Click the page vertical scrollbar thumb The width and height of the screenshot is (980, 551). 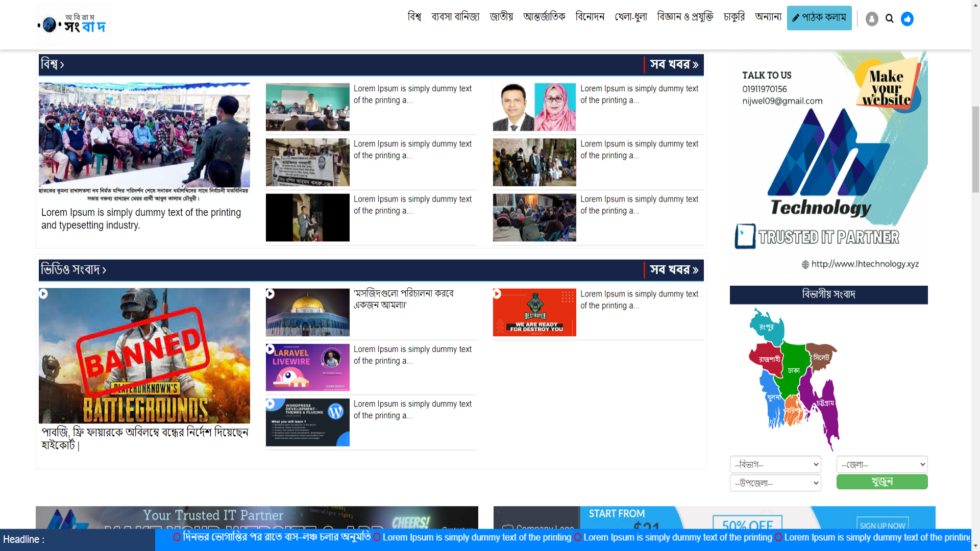[975, 149]
